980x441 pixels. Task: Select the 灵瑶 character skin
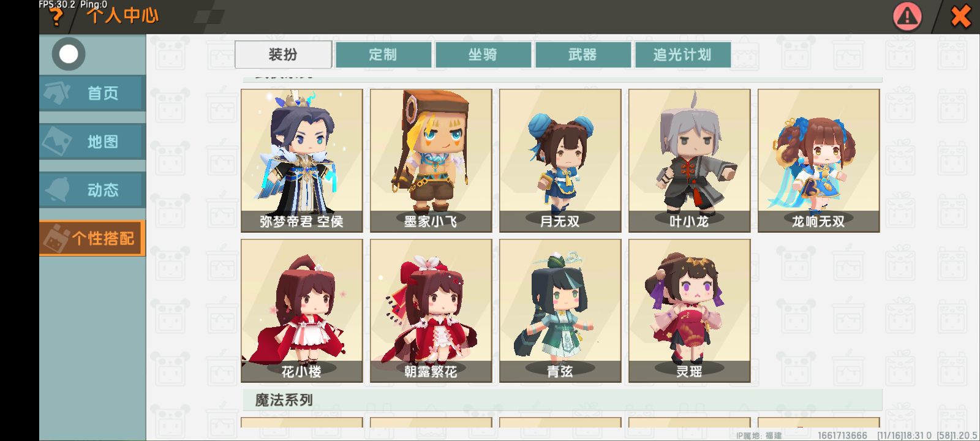pos(690,311)
